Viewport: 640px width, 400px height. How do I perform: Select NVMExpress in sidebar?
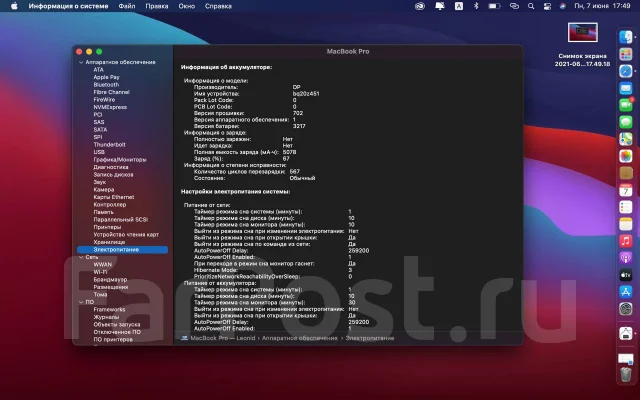pyautogui.click(x=110, y=107)
